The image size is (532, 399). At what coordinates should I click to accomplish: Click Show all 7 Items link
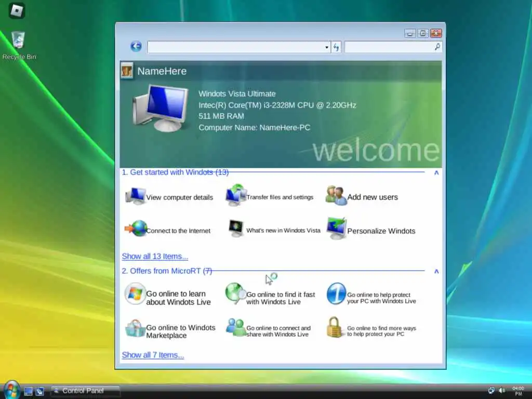pos(153,355)
